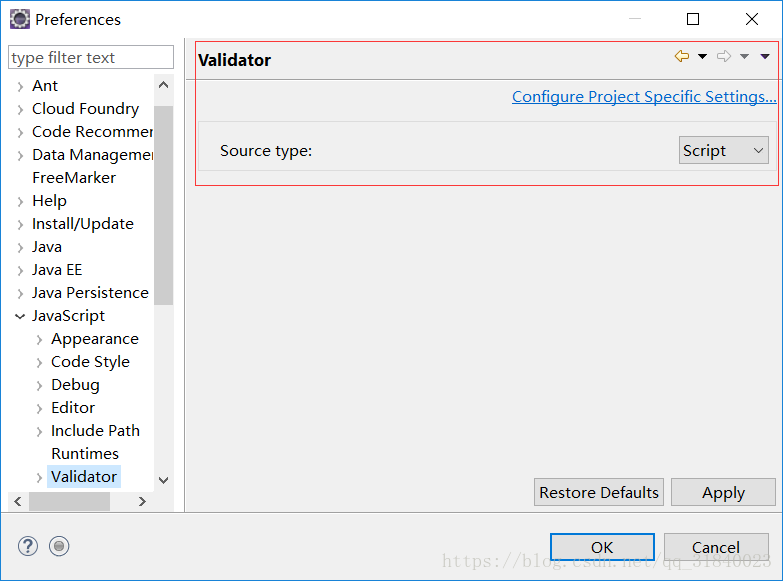Open the Source type Script dropdown
Image resolution: width=783 pixels, height=581 pixels.
point(724,150)
